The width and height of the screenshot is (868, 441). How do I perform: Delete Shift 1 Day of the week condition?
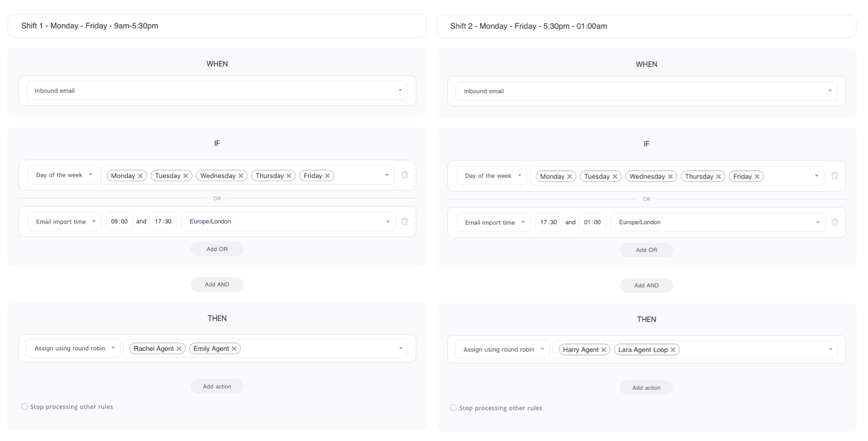[x=405, y=175]
